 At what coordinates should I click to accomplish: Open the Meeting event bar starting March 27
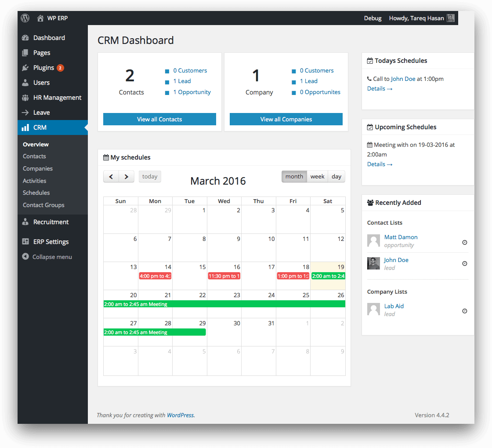tap(155, 332)
